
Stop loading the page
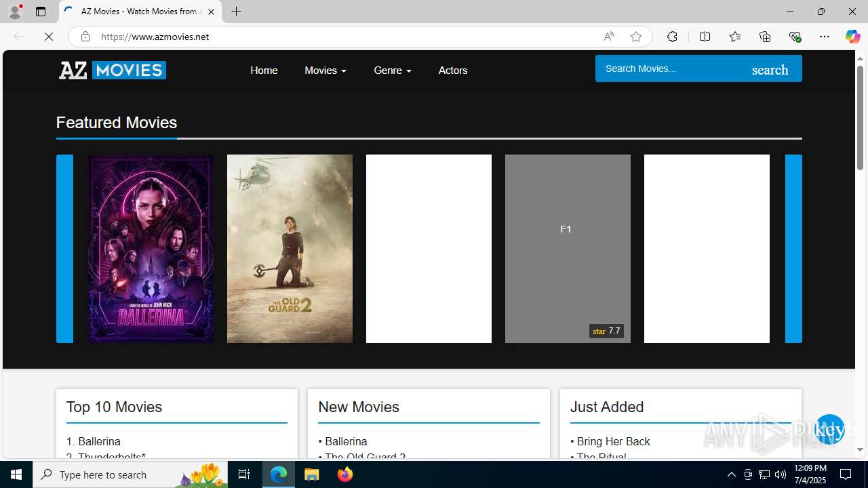coord(49,37)
